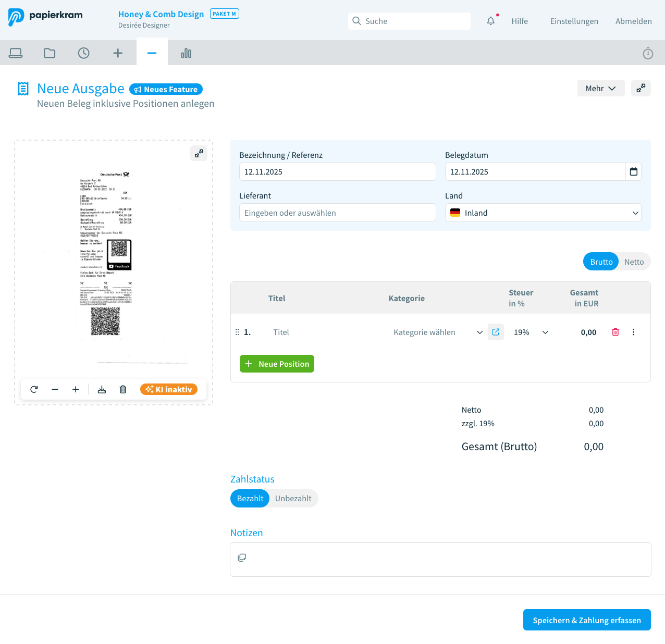
Task: Open the Dashboard via the laptop icon
Action: (16, 53)
